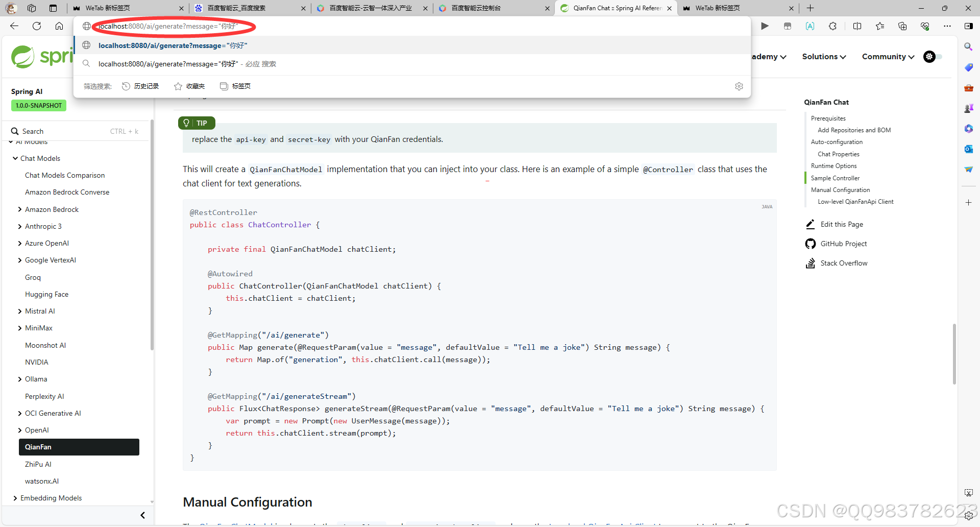Image resolution: width=980 pixels, height=527 pixels.
Task: Expand Mistral AI item
Action: (x=20, y=311)
